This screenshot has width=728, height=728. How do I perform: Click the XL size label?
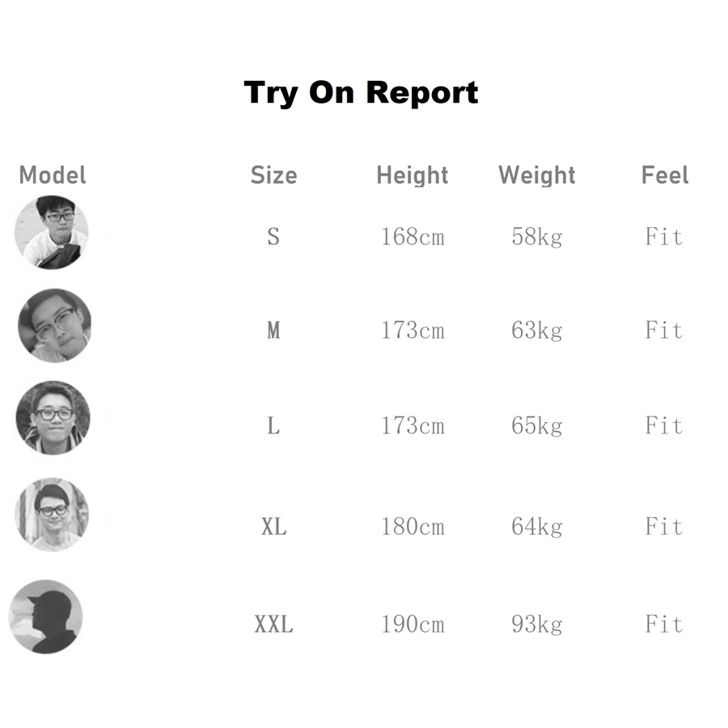pyautogui.click(x=273, y=527)
